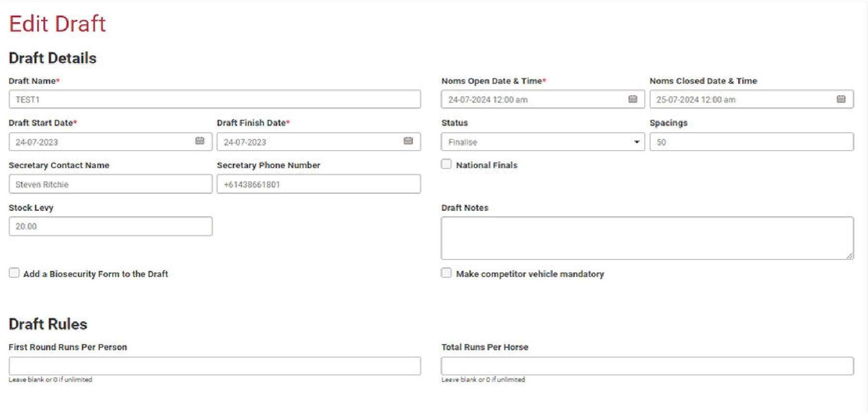Click Total Runs Per Horse field
868x414 pixels.
[647, 365]
